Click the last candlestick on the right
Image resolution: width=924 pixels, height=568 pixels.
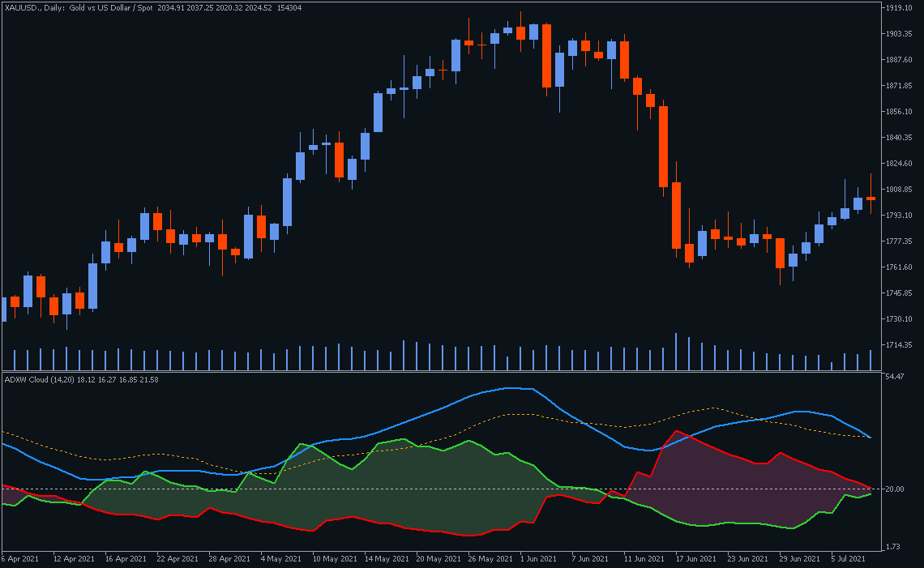pyautogui.click(x=871, y=198)
